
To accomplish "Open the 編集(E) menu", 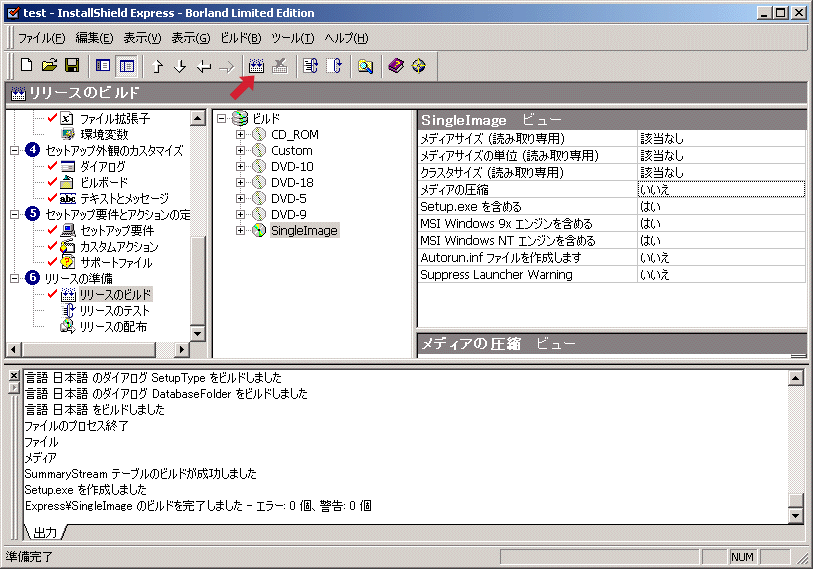I will click(94, 38).
